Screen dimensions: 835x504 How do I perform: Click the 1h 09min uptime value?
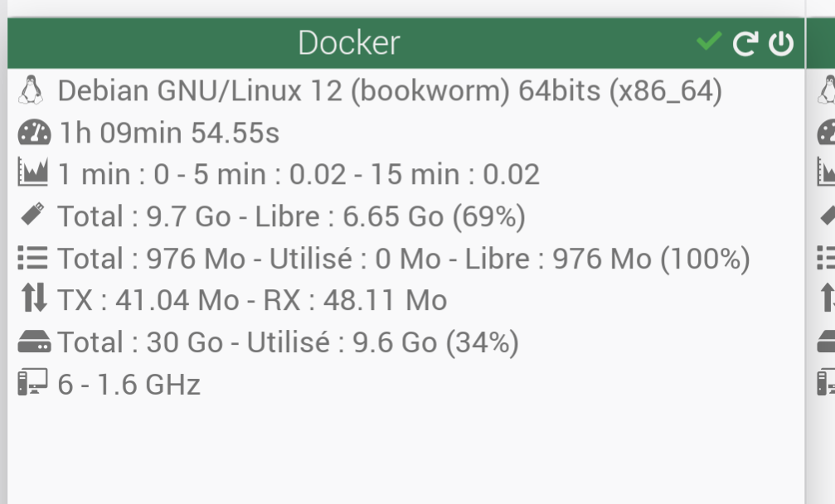pyautogui.click(x=169, y=133)
